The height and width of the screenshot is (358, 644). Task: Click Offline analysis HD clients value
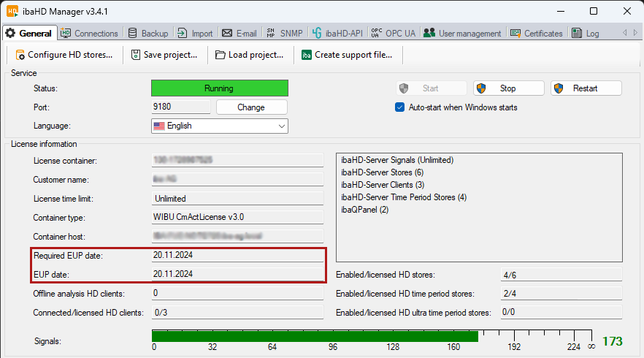237,293
